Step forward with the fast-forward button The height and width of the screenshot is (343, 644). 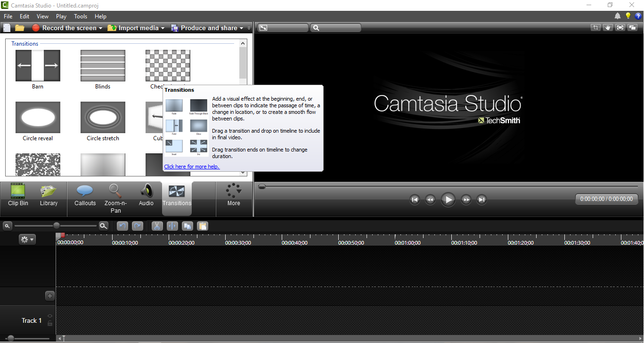click(x=466, y=199)
